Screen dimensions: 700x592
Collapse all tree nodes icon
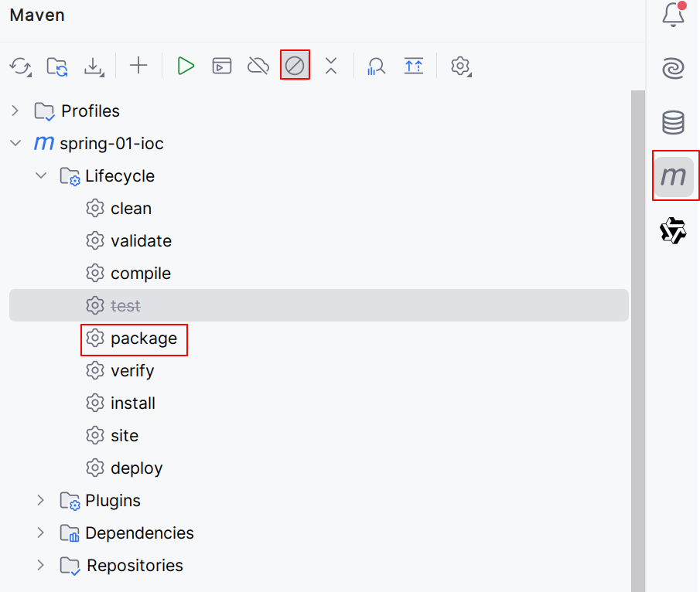click(331, 66)
